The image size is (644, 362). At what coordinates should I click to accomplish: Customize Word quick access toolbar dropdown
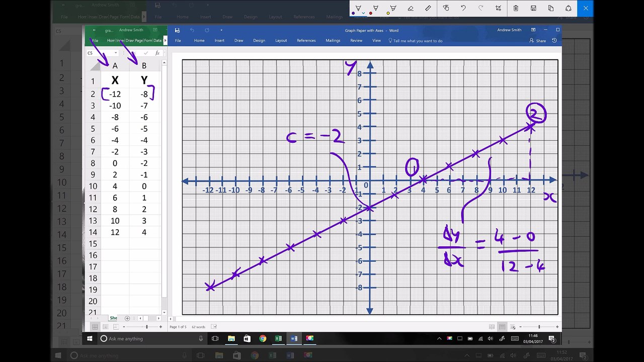pos(221,30)
